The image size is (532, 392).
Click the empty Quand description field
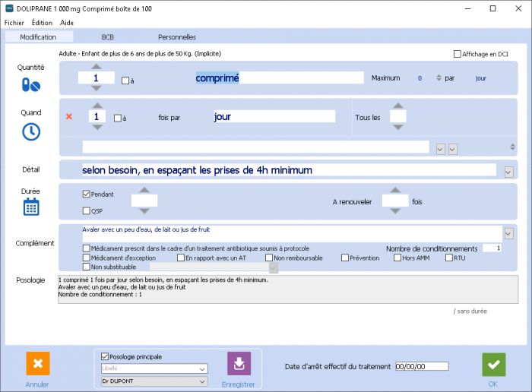point(256,147)
